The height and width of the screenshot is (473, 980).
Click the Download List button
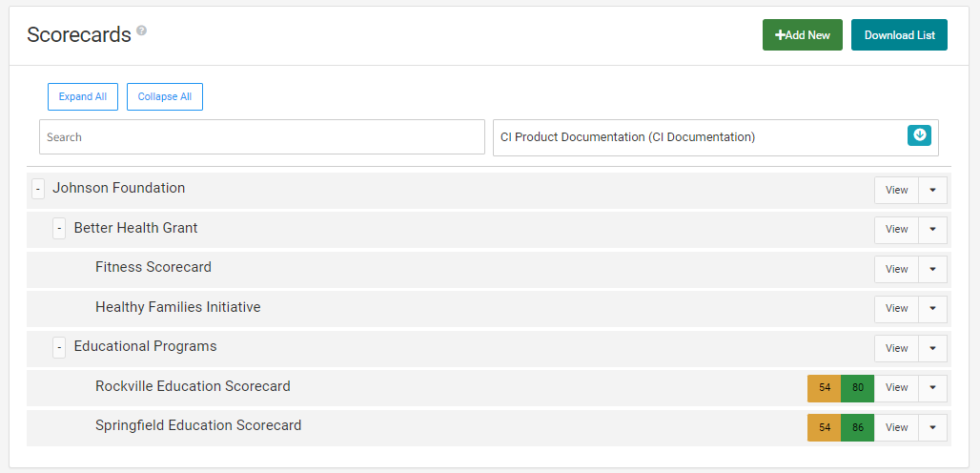click(x=899, y=35)
